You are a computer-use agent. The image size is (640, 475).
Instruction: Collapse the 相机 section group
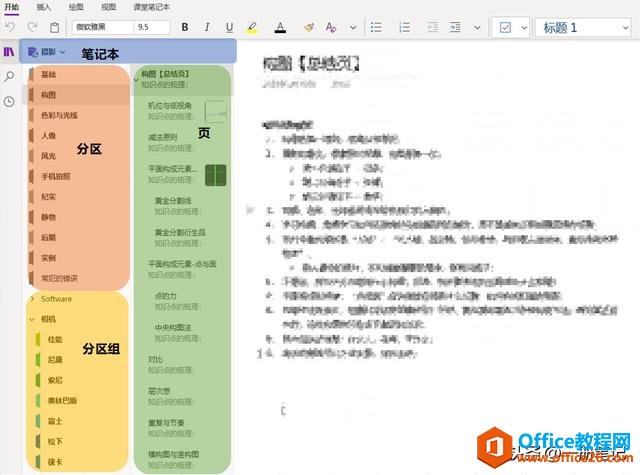pyautogui.click(x=32, y=320)
